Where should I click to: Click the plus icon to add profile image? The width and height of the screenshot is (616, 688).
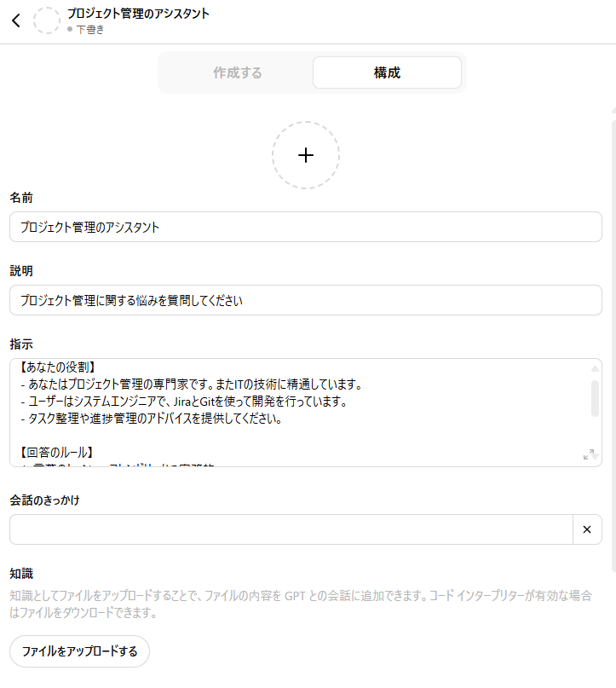click(306, 154)
